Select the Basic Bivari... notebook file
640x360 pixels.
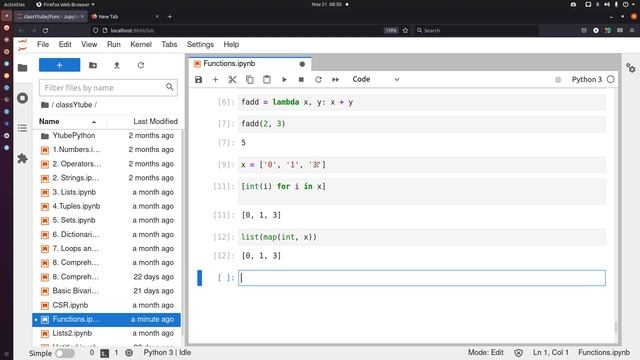tap(107, 291)
